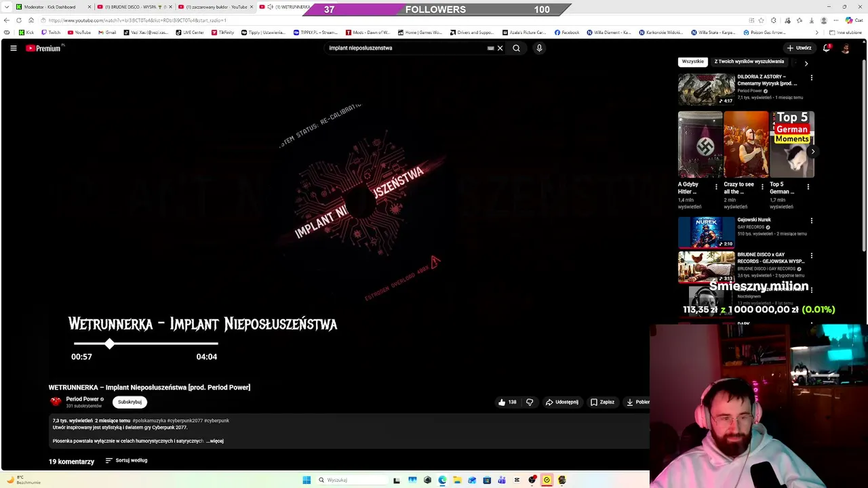Open Microsoft Teams from the taskbar

point(502,480)
